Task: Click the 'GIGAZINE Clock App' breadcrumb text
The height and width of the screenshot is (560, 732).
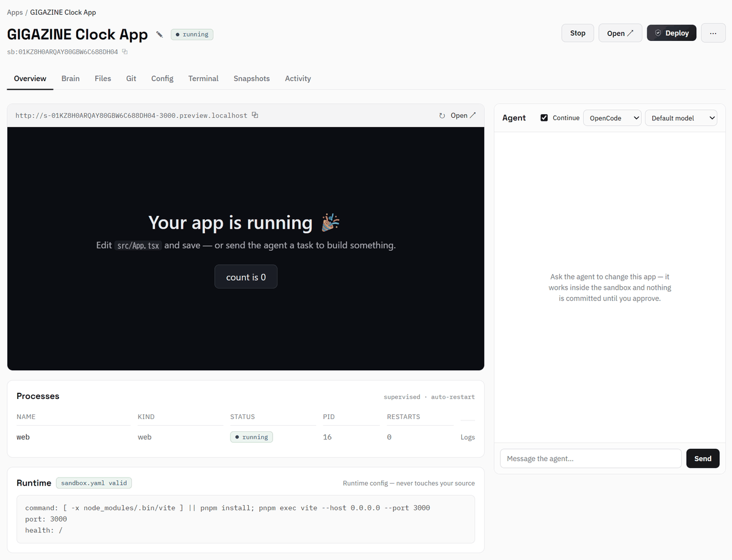Action: pyautogui.click(x=63, y=12)
